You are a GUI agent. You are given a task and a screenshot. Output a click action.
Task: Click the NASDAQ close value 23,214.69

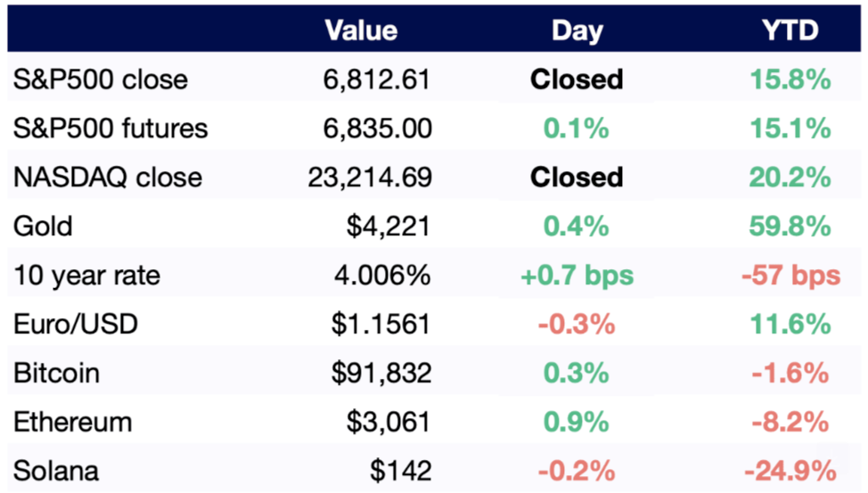point(368,177)
